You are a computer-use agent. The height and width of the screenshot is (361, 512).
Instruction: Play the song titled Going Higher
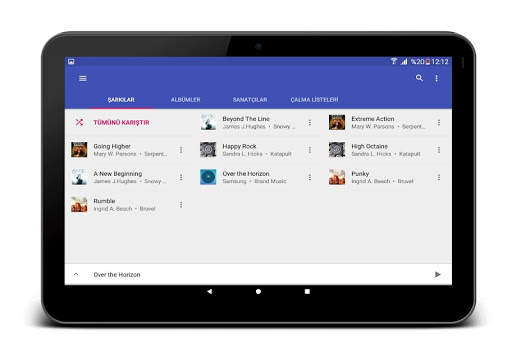click(x=112, y=146)
